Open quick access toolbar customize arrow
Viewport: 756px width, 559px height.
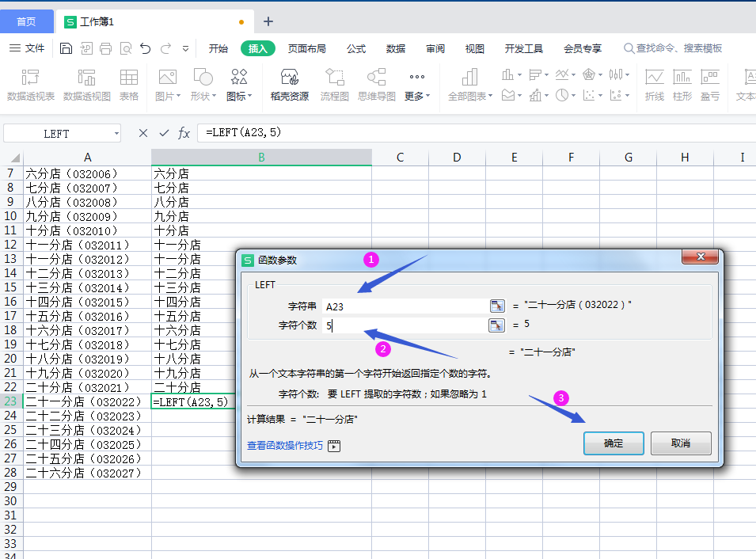pyautogui.click(x=185, y=49)
